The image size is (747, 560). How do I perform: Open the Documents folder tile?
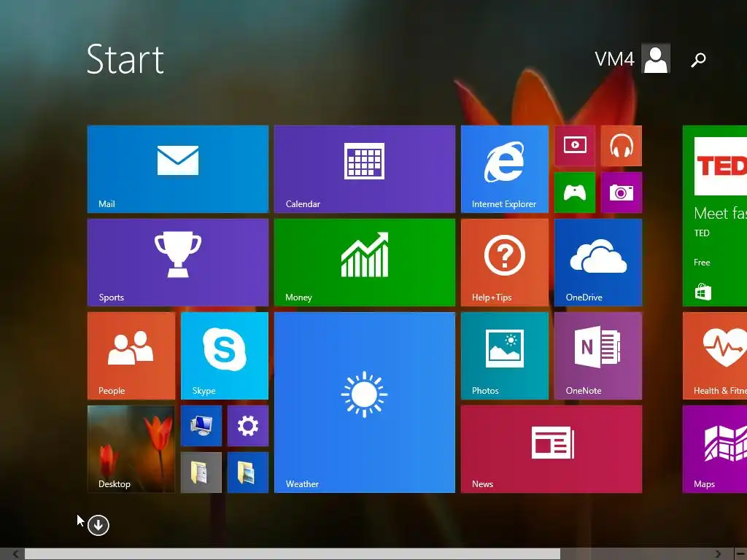[x=201, y=472]
